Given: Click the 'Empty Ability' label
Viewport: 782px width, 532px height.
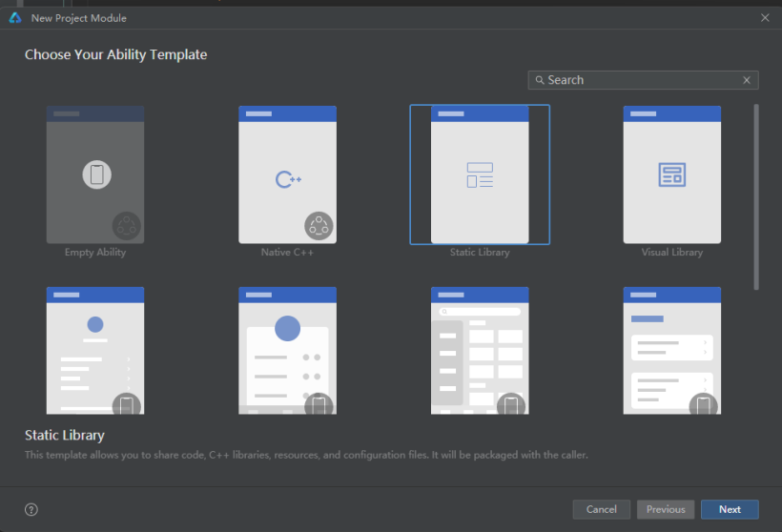Looking at the screenshot, I should pos(95,253).
